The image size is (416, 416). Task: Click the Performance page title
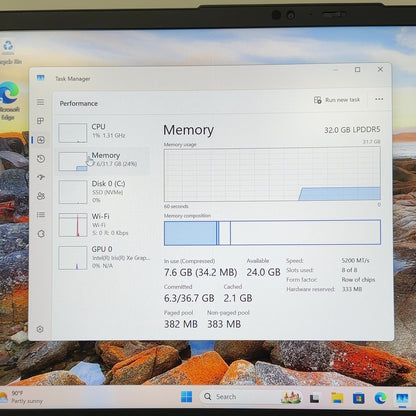pyautogui.click(x=79, y=104)
